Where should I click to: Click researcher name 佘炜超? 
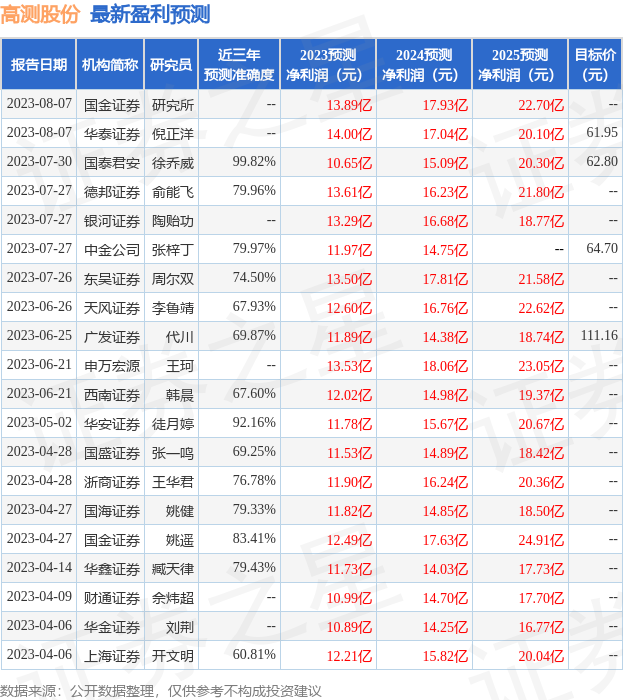(173, 598)
